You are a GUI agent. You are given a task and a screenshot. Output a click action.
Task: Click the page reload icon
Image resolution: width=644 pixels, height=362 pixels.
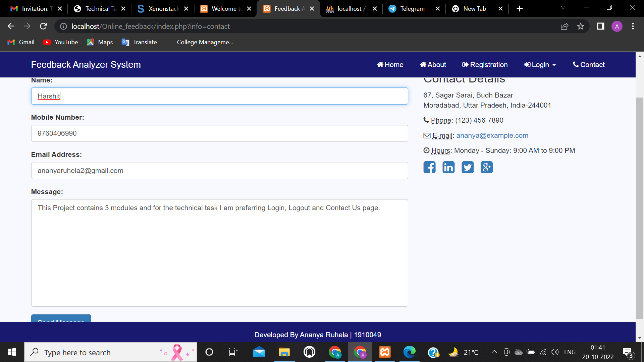(43, 26)
